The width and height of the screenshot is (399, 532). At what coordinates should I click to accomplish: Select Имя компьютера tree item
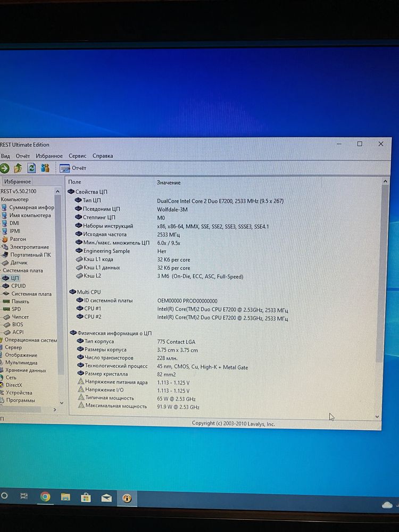(26, 215)
